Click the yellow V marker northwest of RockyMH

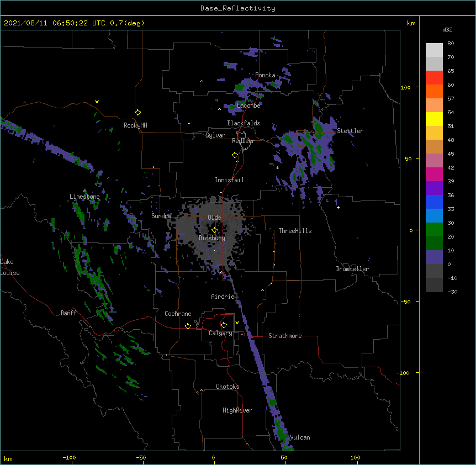[x=97, y=102]
